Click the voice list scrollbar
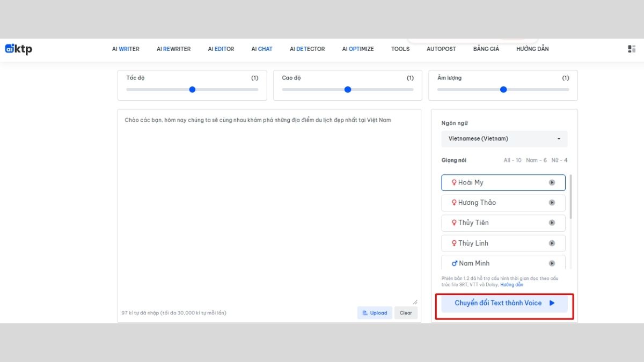The image size is (644, 362). (571, 196)
